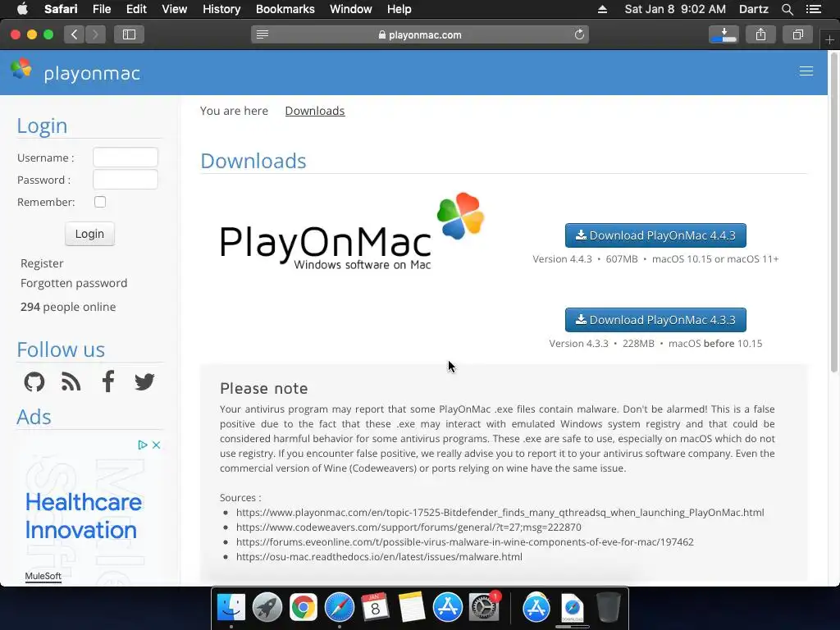Reload the page with the refresh icon
The height and width of the screenshot is (630, 840).
pyautogui.click(x=579, y=34)
